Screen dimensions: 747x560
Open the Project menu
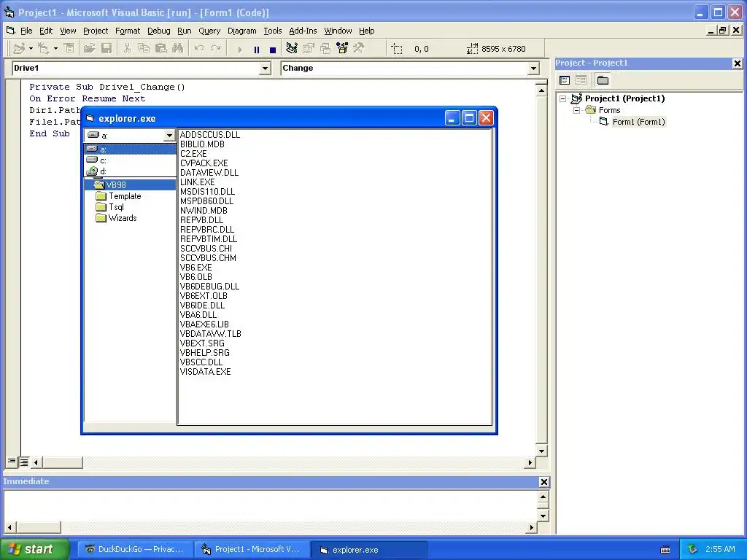[x=96, y=31]
